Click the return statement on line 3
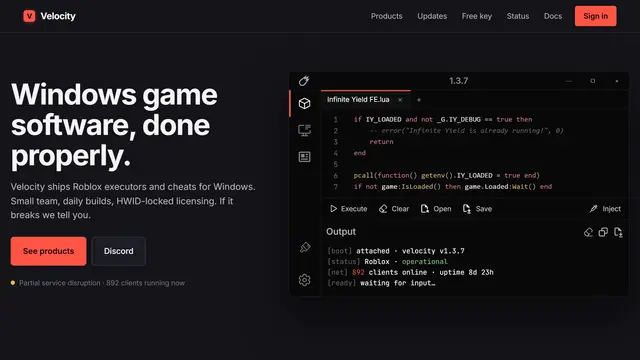This screenshot has width=640, height=360. tap(381, 142)
